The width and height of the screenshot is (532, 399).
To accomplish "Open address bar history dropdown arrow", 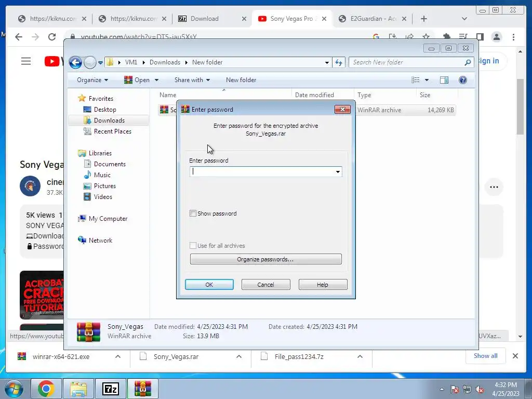I will [x=327, y=62].
